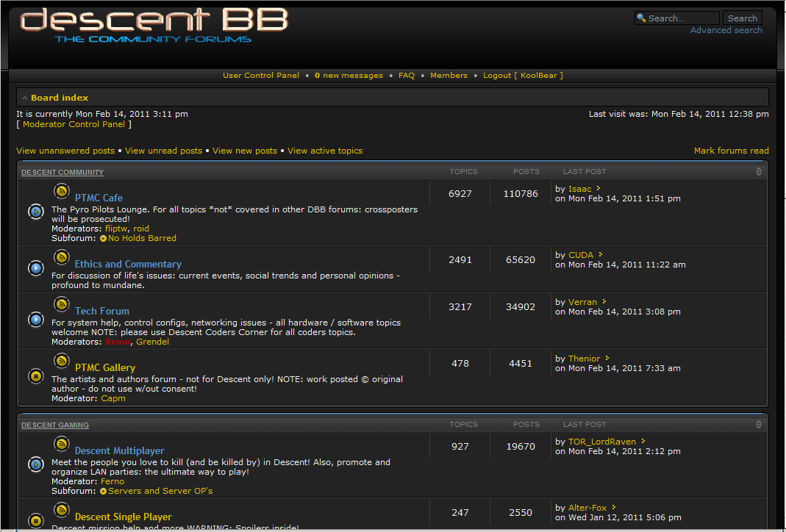Viewport: 786px width, 532px height.
Task: Open No Holds Barred subforum link
Action: (x=143, y=239)
